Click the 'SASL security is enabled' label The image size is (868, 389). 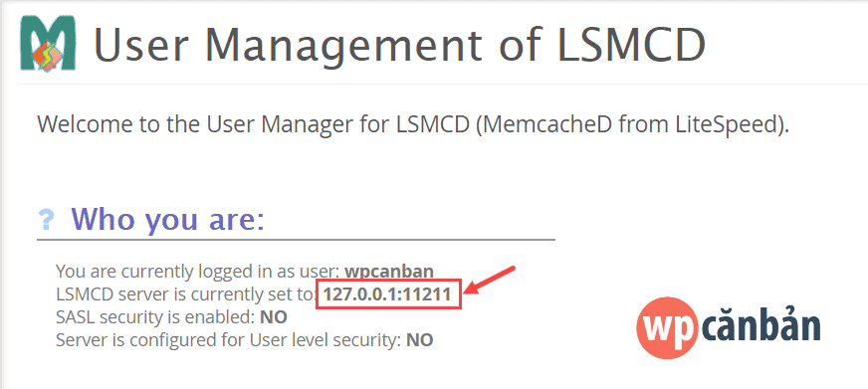click(x=155, y=317)
